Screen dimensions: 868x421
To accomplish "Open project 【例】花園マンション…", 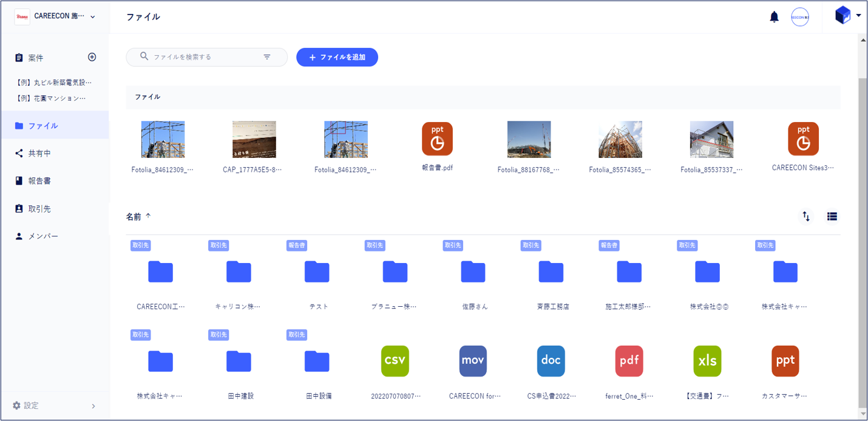I will click(x=50, y=98).
